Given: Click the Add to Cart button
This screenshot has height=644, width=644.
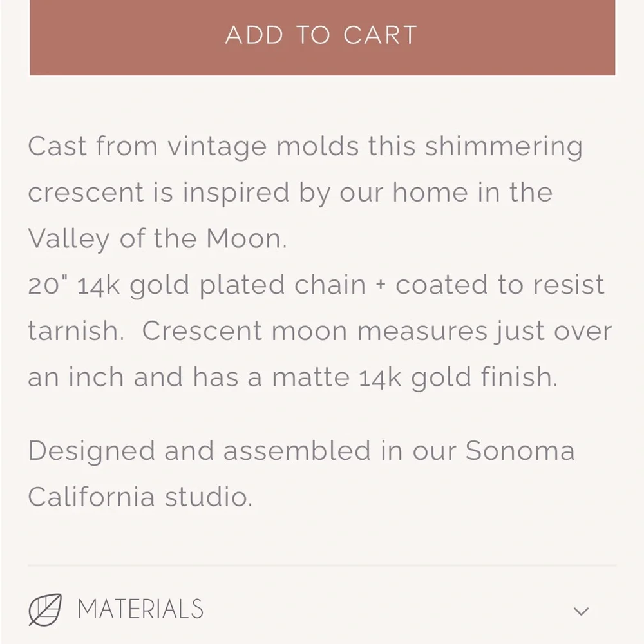Looking at the screenshot, I should click(x=322, y=36).
